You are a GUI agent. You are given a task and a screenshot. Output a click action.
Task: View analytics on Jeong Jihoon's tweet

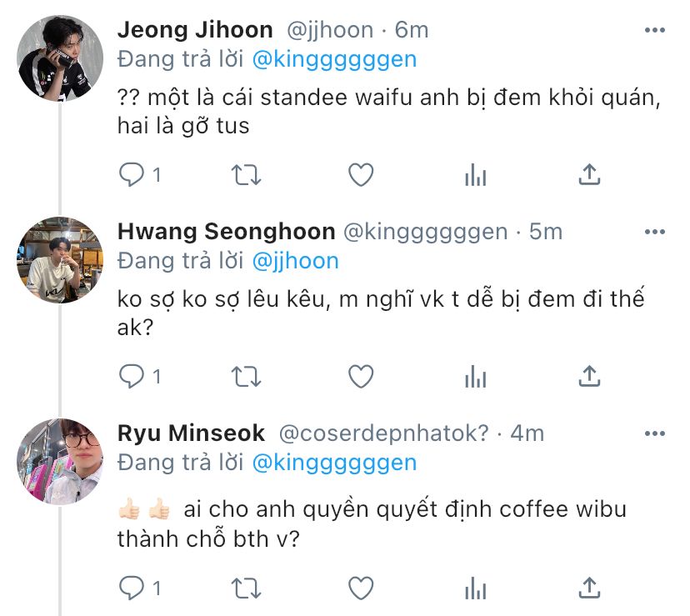[475, 175]
